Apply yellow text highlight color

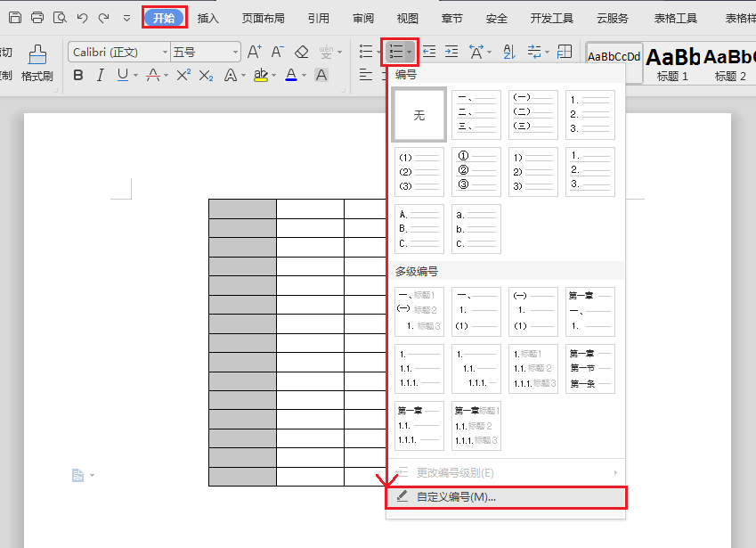[261, 75]
